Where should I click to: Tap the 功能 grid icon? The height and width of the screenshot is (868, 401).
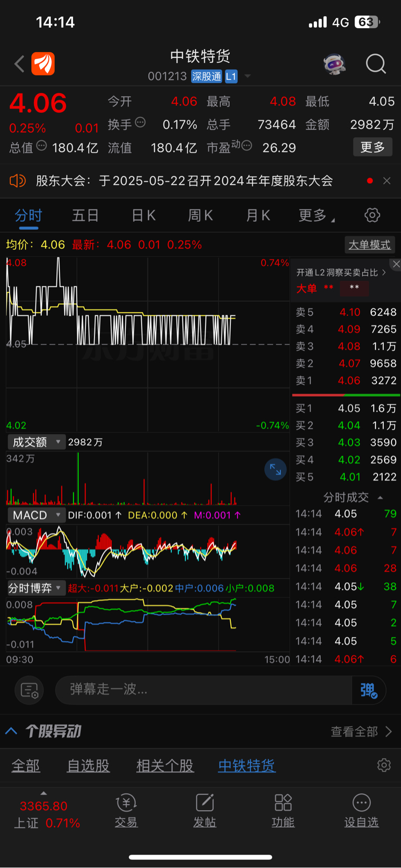283,802
